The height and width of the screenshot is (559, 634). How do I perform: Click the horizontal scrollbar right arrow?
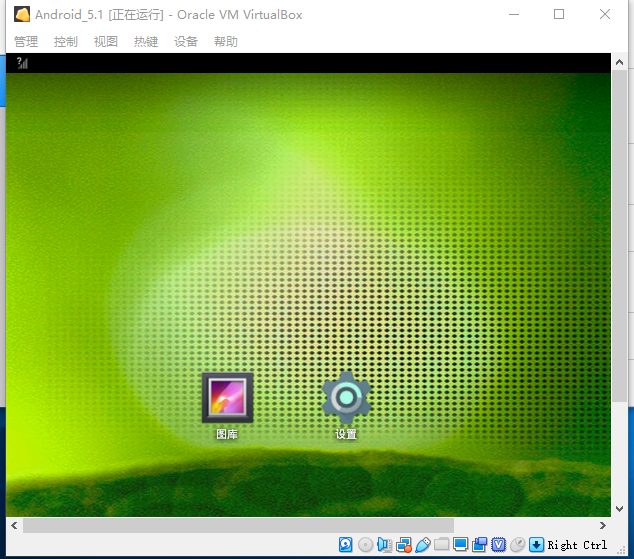click(x=603, y=525)
